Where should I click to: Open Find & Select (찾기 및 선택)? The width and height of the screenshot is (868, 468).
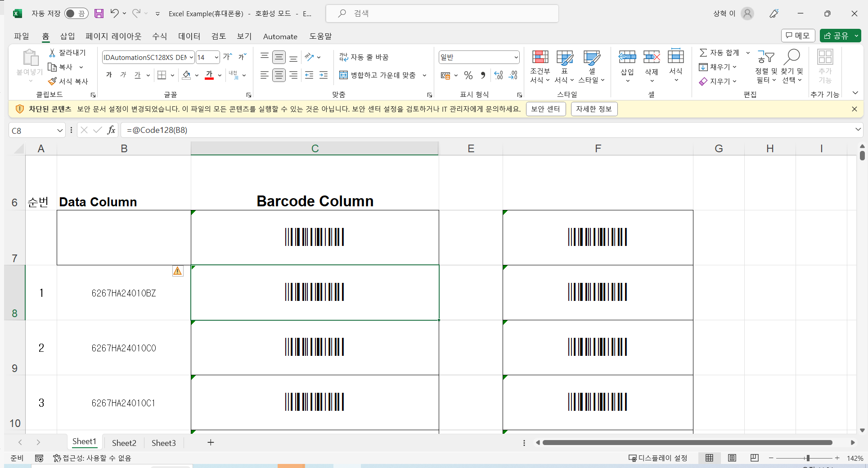tap(792, 67)
